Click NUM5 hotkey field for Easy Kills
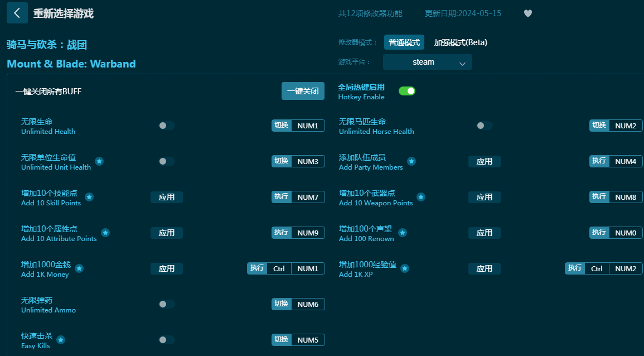 (x=308, y=340)
